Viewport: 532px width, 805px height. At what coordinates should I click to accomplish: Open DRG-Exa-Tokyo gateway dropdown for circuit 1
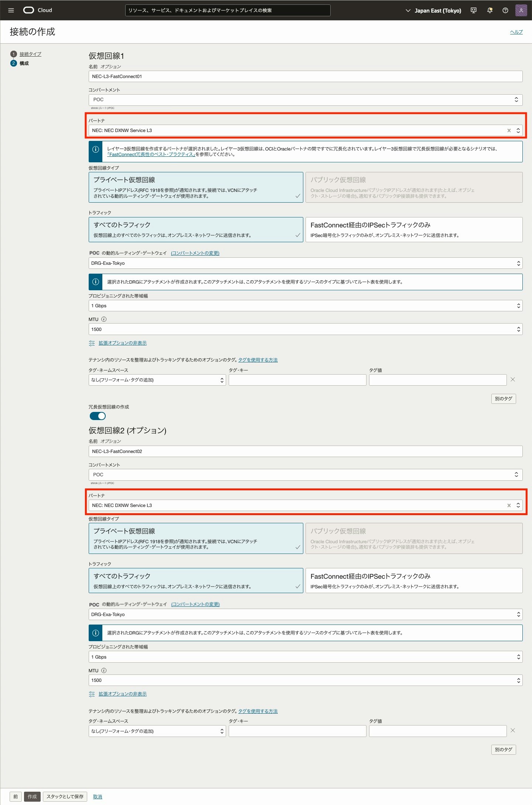(x=306, y=263)
